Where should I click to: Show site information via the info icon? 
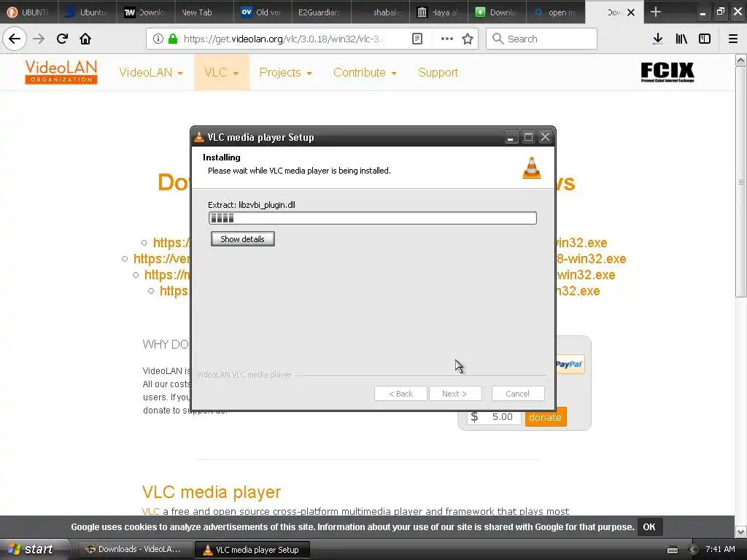pos(158,39)
